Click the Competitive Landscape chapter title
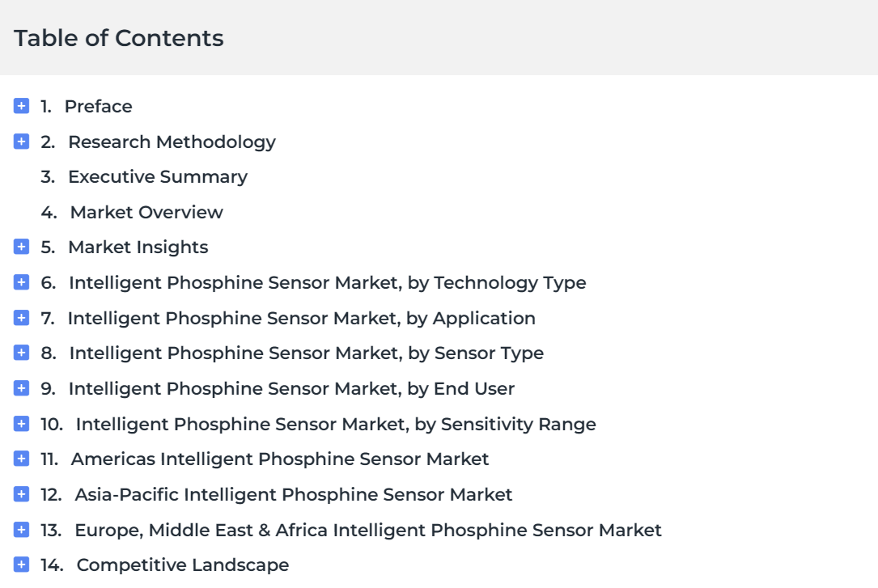The image size is (878, 588). [x=183, y=565]
